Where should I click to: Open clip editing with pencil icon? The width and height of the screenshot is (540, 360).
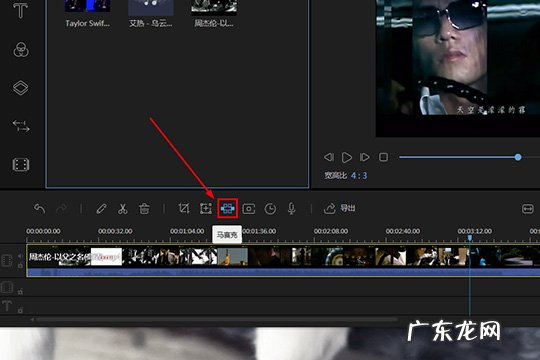pyautogui.click(x=101, y=208)
